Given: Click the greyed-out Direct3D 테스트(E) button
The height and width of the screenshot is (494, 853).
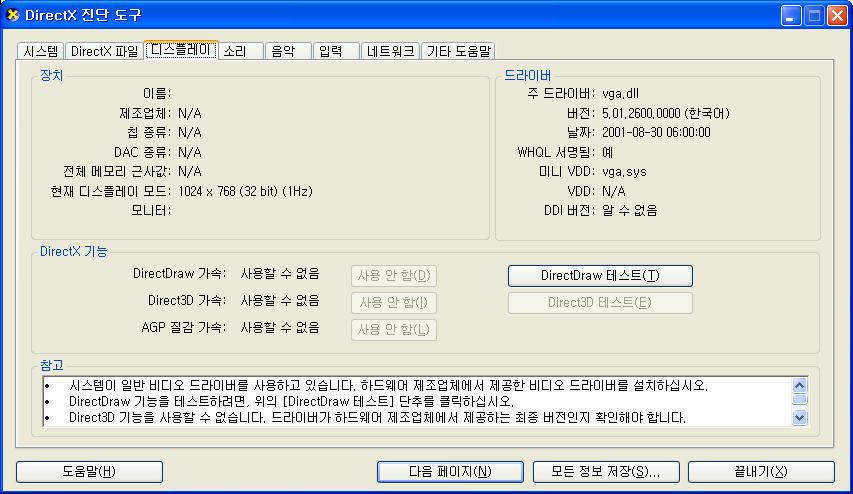Looking at the screenshot, I should coord(600,303).
